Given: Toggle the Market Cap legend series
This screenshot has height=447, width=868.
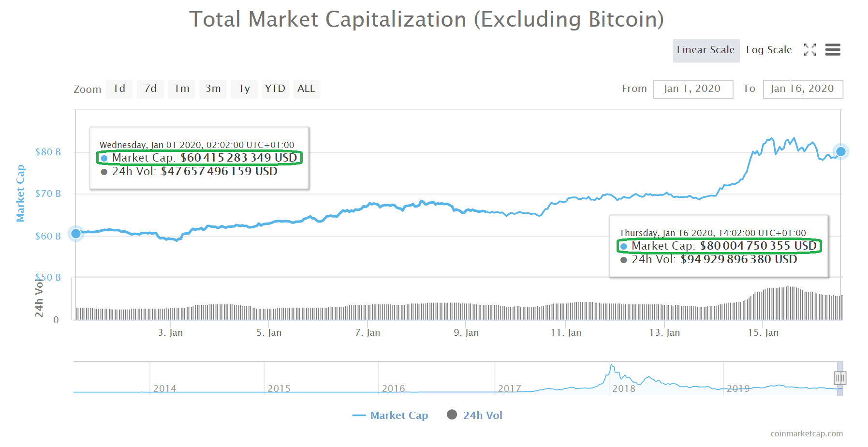Looking at the screenshot, I should [x=390, y=416].
